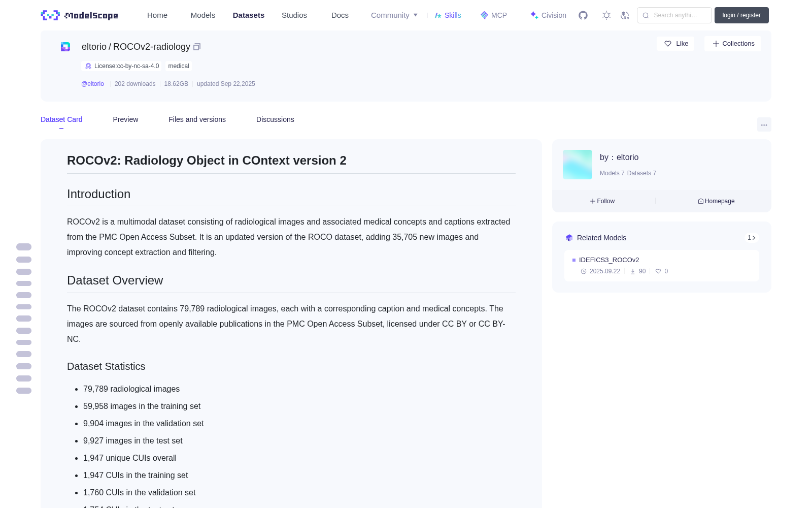Select the Dataset Card tab
The height and width of the screenshot is (508, 812).
click(61, 119)
